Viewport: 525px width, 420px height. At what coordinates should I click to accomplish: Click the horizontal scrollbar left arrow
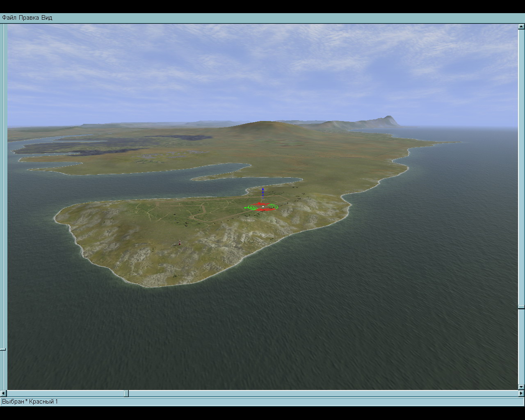(x=4, y=394)
